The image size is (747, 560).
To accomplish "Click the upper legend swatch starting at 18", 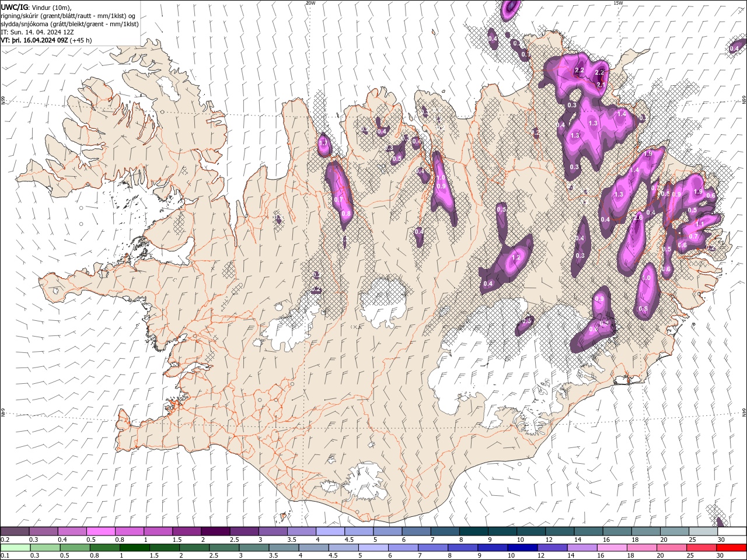I will tap(645, 531).
